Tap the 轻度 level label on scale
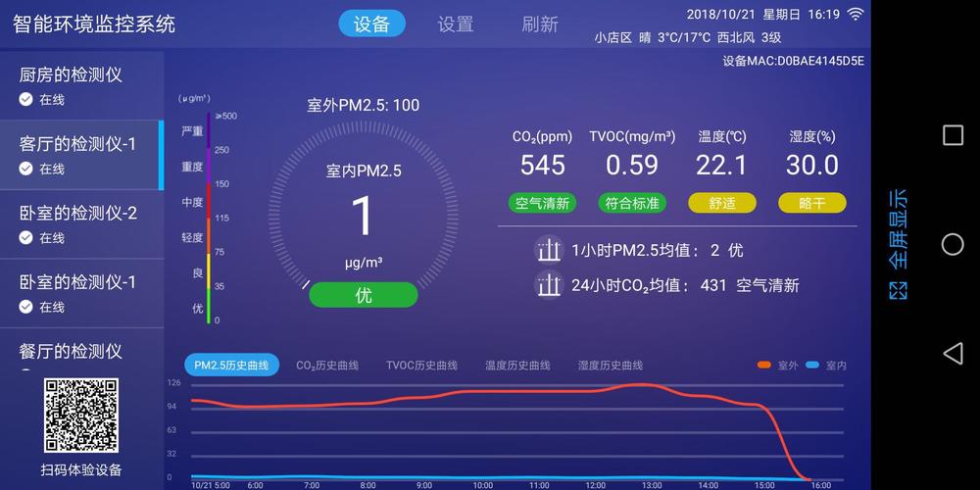The height and width of the screenshot is (490, 980). [x=192, y=237]
